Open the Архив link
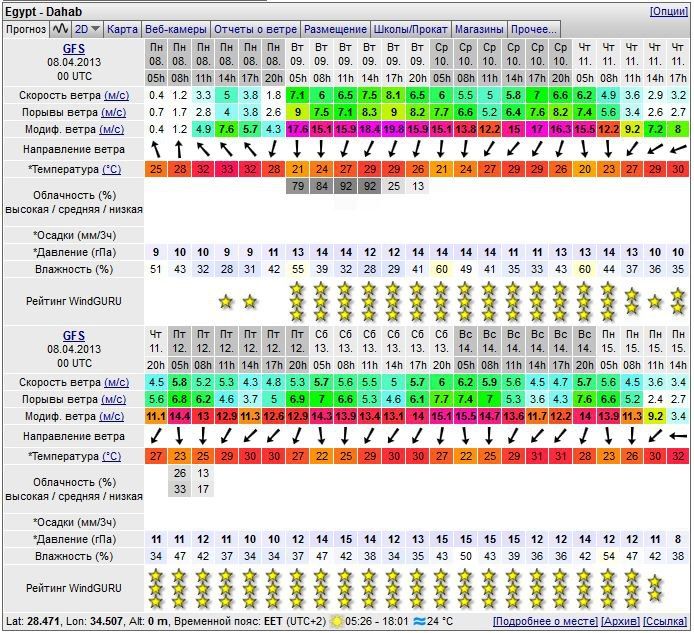The width and height of the screenshot is (694, 633). [x=620, y=622]
